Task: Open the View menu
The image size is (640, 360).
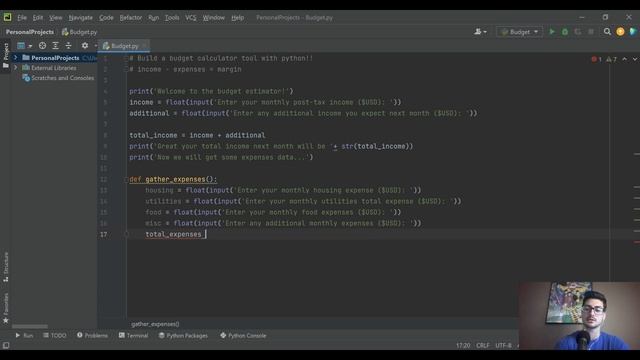Action: point(56,18)
